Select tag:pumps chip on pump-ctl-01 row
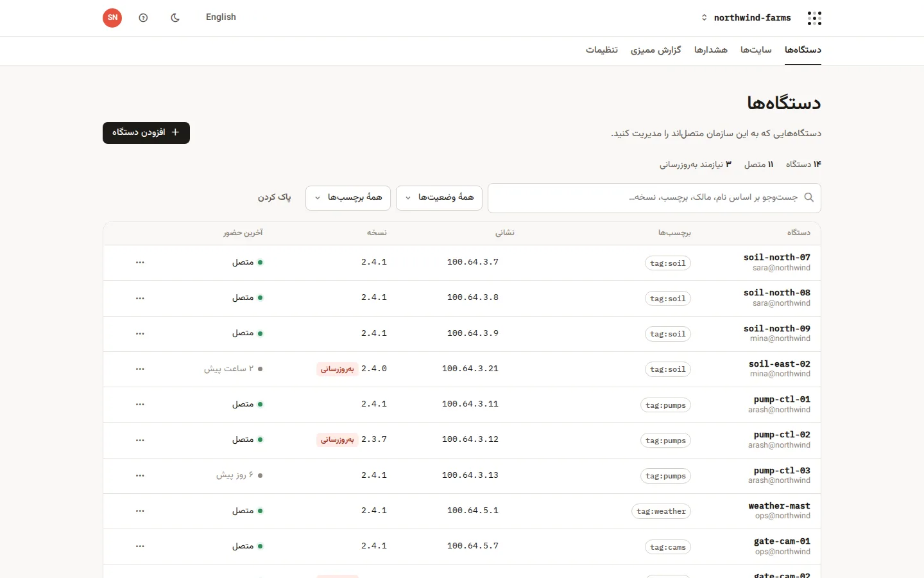Screen dimensions: 924x578 pyautogui.click(x=666, y=405)
